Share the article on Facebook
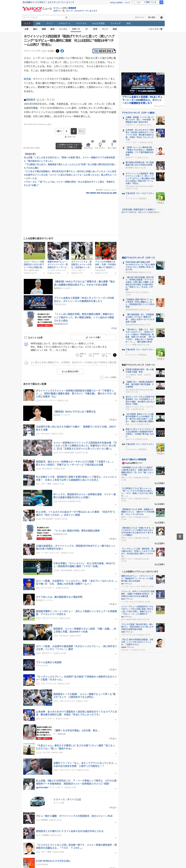 pyautogui.click(x=62, y=51)
